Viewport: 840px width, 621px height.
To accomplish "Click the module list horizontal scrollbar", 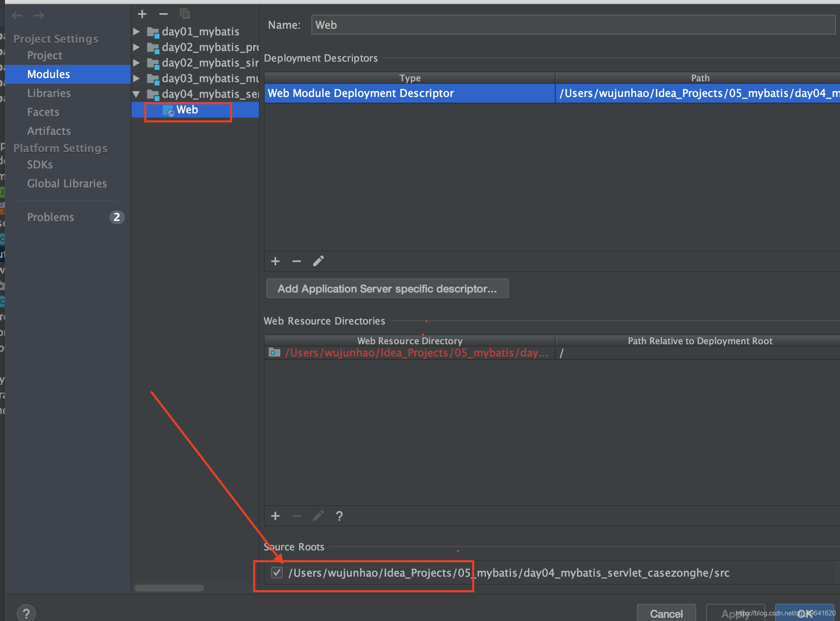I will [x=169, y=588].
